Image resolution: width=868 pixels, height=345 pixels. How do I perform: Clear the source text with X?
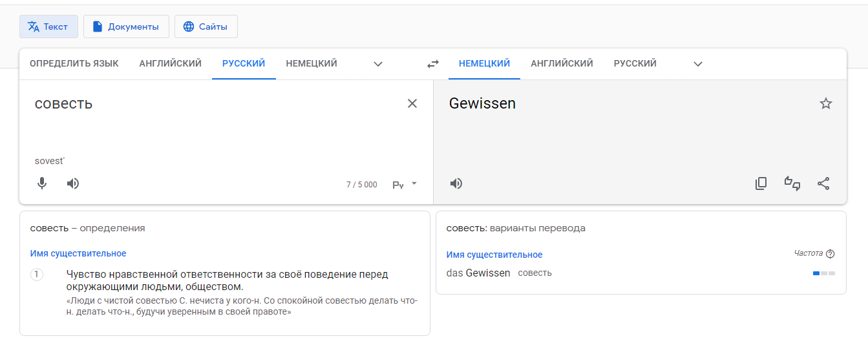point(412,103)
